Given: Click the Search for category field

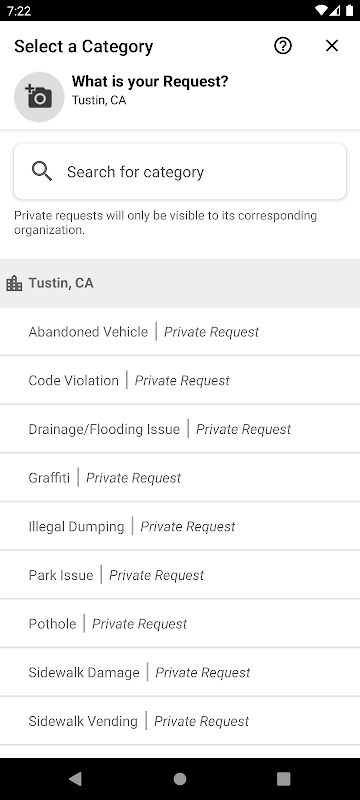Looking at the screenshot, I should [x=180, y=171].
